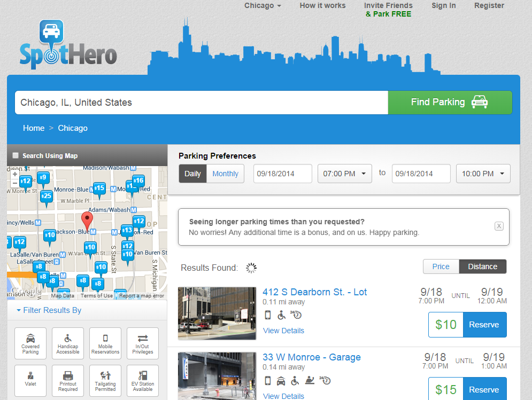Image resolution: width=532 pixels, height=400 pixels.
Task: Click 24/7 icon for 33 W Monroe
Action: (x=325, y=380)
